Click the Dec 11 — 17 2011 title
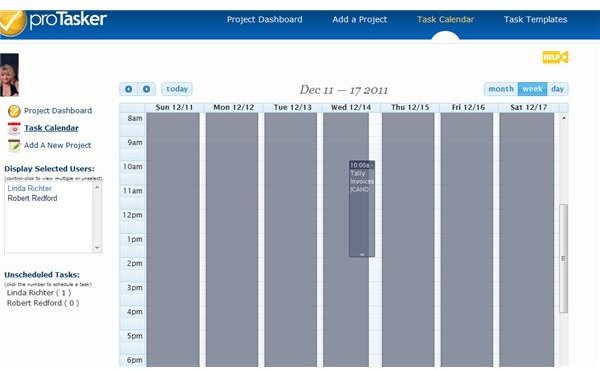600x370 pixels. point(344,90)
